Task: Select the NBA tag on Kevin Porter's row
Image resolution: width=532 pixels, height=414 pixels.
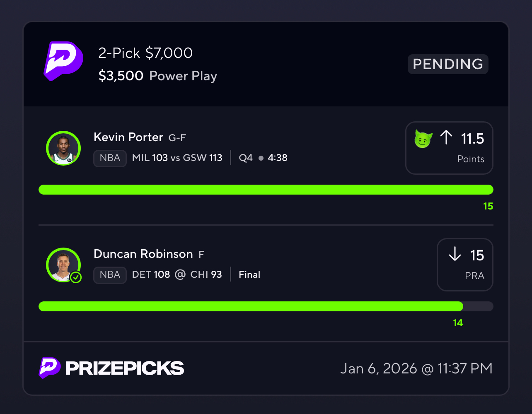Action: click(110, 158)
